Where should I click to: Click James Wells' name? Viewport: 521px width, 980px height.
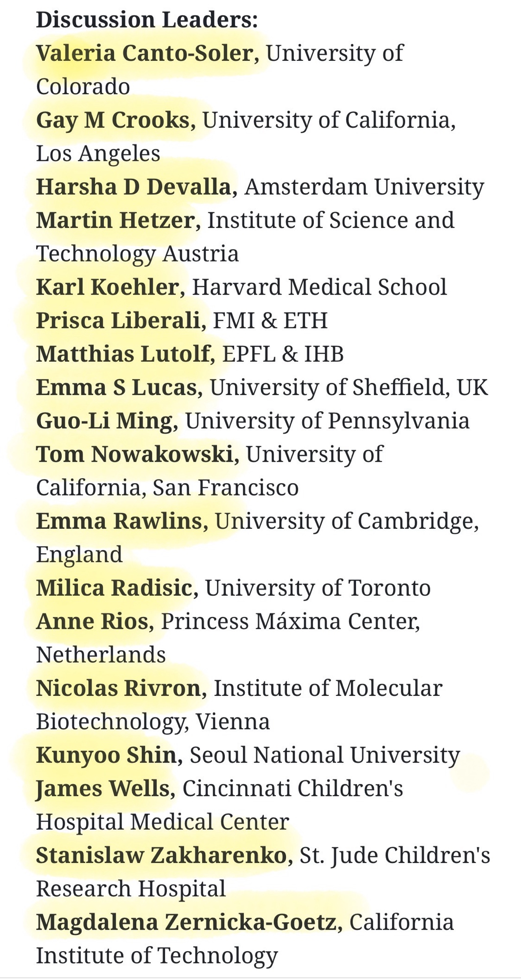pyautogui.click(x=103, y=788)
